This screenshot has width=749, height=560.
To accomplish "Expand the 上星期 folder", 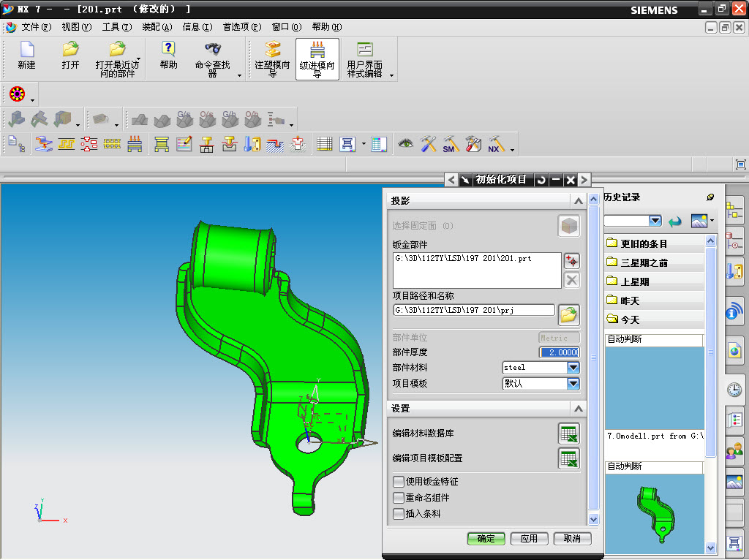I will (x=655, y=281).
